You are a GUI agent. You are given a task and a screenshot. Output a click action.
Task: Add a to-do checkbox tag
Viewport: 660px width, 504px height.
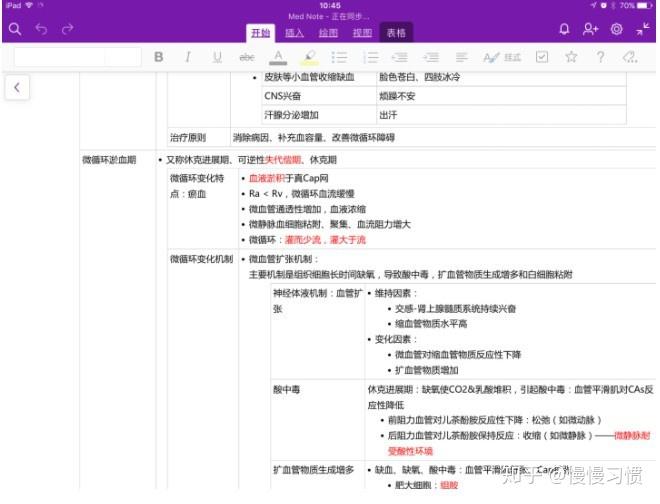542,57
